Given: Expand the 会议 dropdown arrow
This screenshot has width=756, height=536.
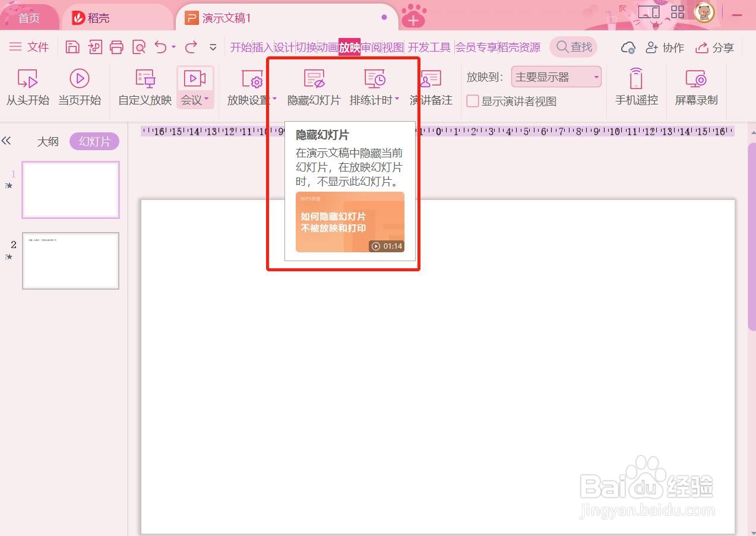Looking at the screenshot, I should (x=207, y=99).
